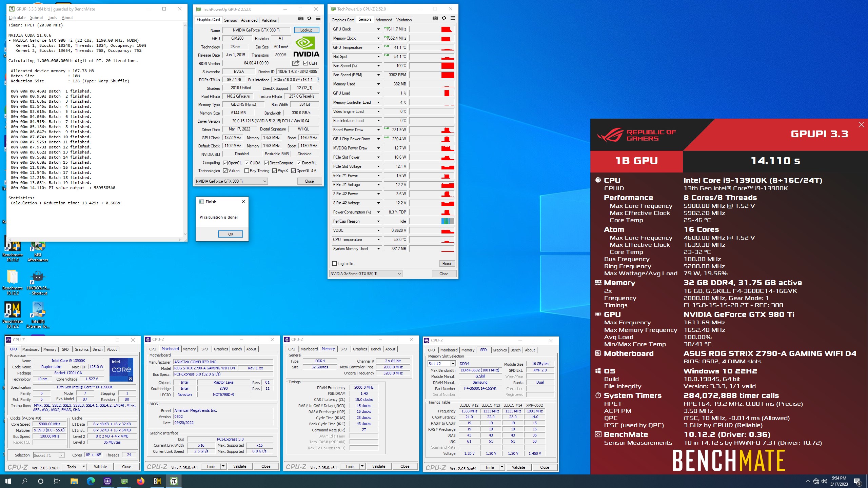Toggle the UEFI checkbox in GPU-Z
Image resolution: width=868 pixels, height=488 pixels.
tap(305, 63)
